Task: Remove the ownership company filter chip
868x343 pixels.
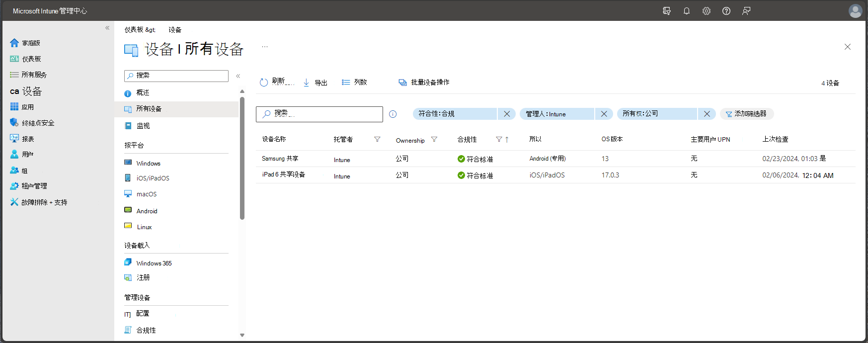Action: point(707,114)
